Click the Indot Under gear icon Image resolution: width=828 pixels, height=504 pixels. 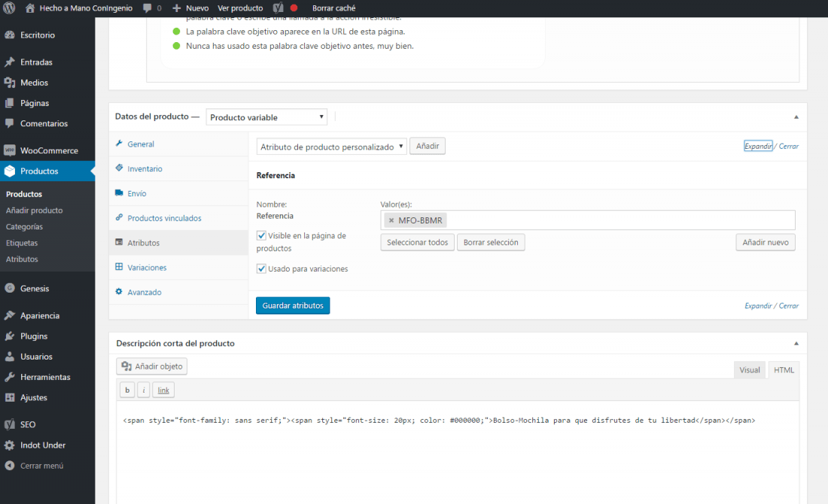[x=10, y=445]
